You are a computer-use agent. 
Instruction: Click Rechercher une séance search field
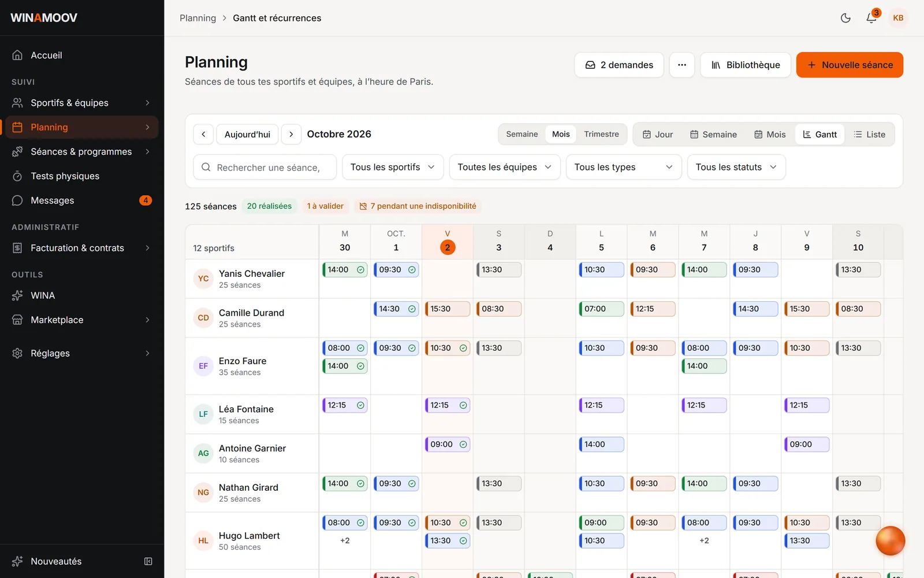pos(264,167)
